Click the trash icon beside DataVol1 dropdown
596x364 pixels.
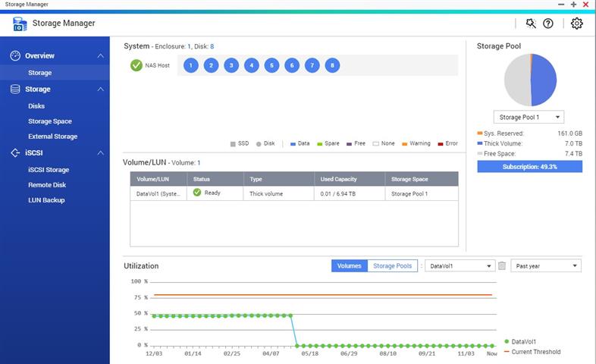click(502, 266)
